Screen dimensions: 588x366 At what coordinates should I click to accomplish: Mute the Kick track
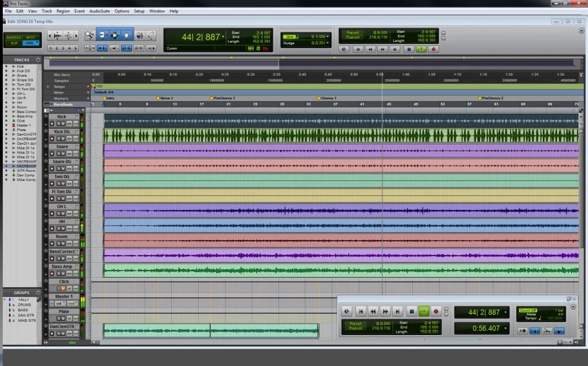(x=63, y=123)
